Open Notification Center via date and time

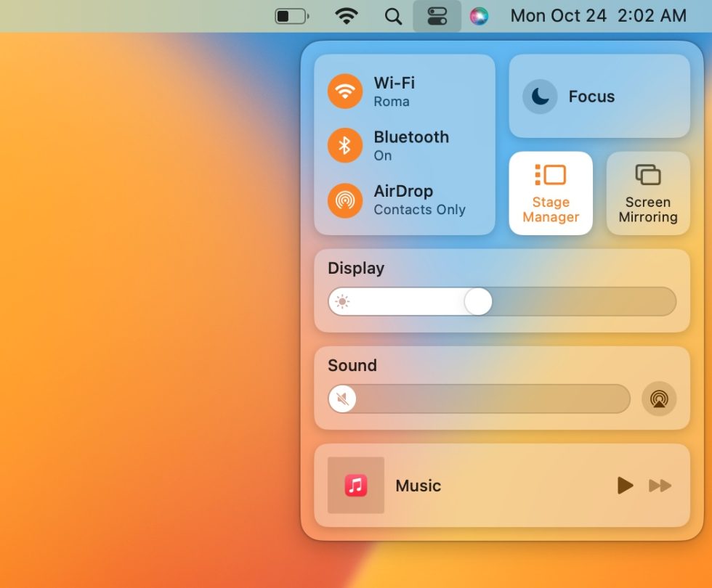pyautogui.click(x=599, y=16)
